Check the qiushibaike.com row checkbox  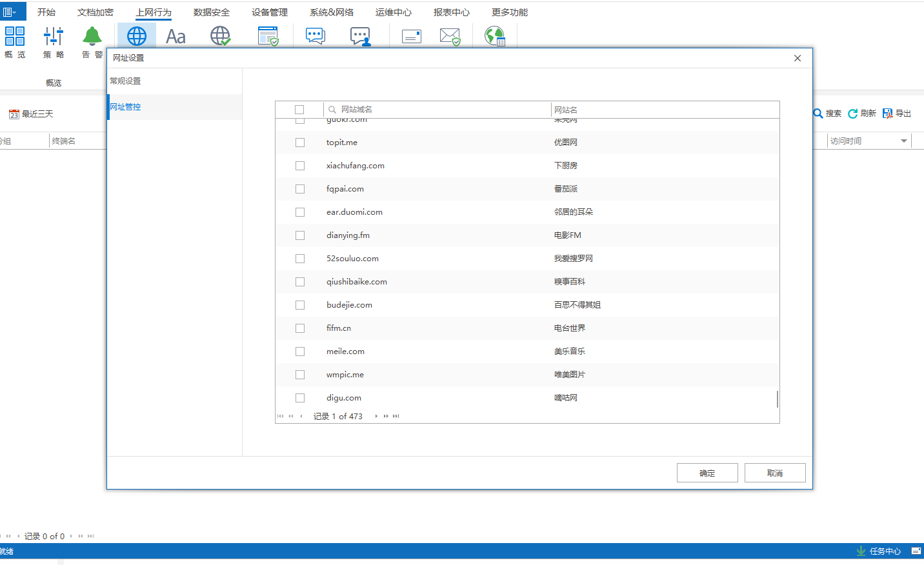(x=300, y=282)
